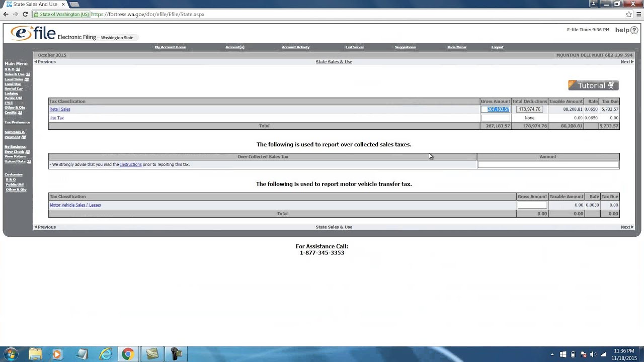Click Hide Menu in the top bar
This screenshot has height=362, width=644.
coord(457,47)
